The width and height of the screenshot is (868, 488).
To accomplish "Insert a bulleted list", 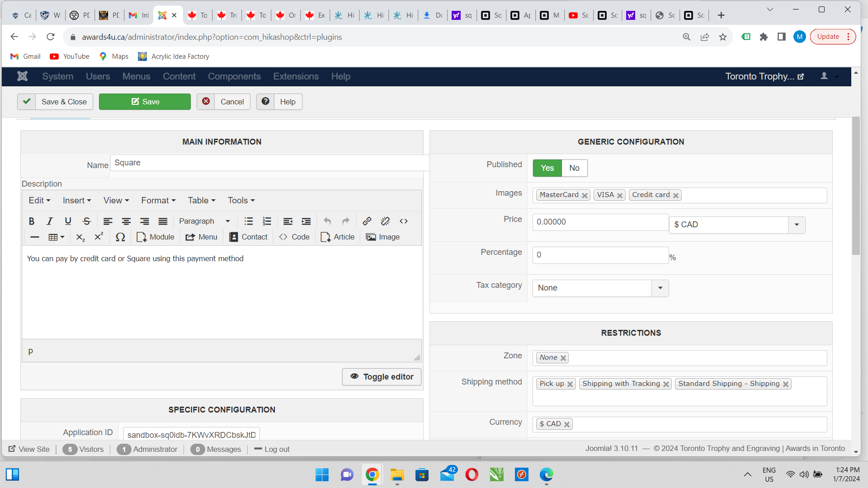I will click(249, 221).
